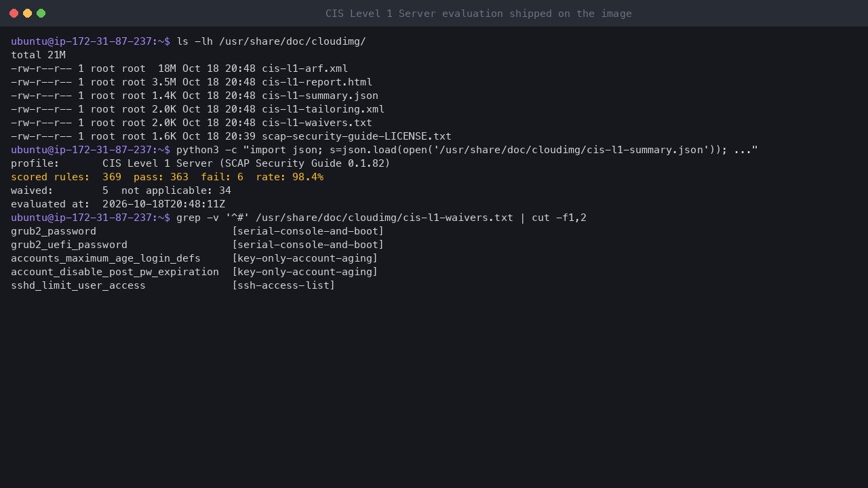Click the 'rate: 98.4%' value
Screen dimensions: 868x488
[x=290, y=177]
